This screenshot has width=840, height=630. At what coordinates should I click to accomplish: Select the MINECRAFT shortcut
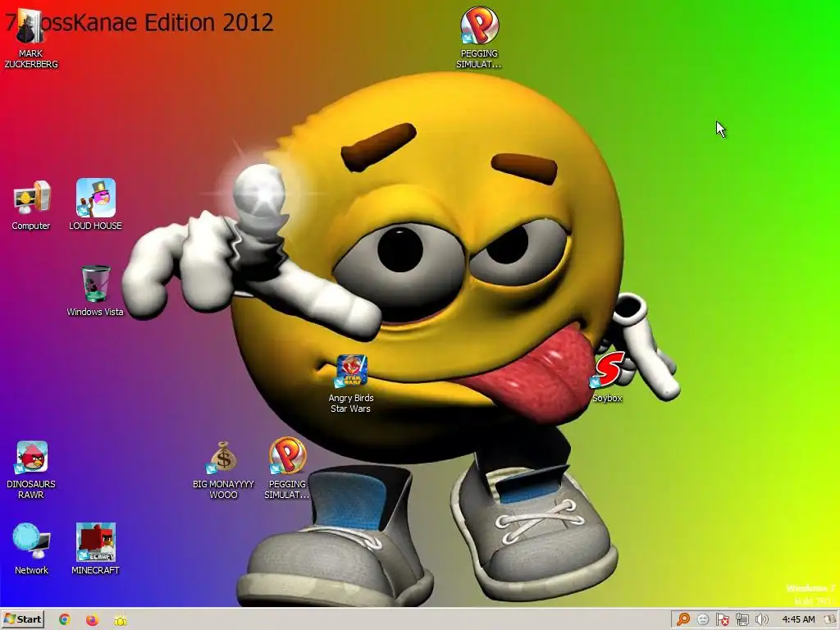pyautogui.click(x=95, y=549)
